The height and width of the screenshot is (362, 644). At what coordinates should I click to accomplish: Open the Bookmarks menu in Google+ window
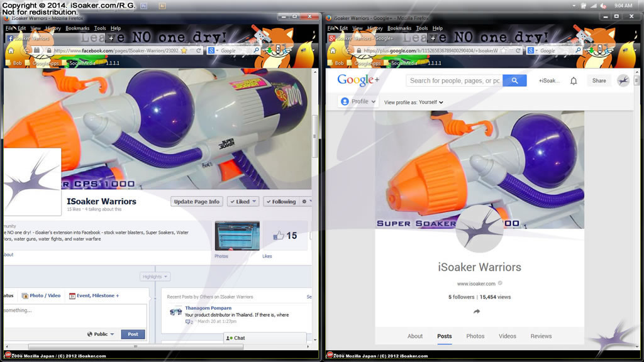tap(399, 28)
